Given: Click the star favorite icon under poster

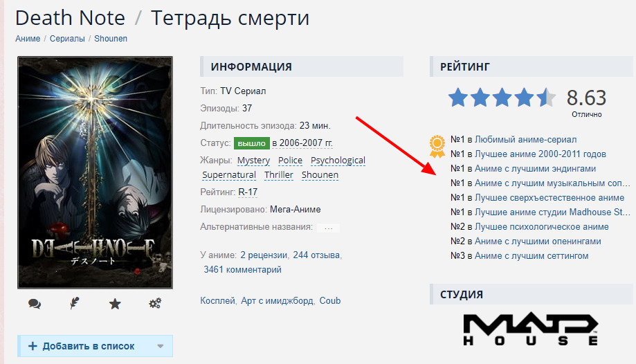Looking at the screenshot, I should point(115,304).
